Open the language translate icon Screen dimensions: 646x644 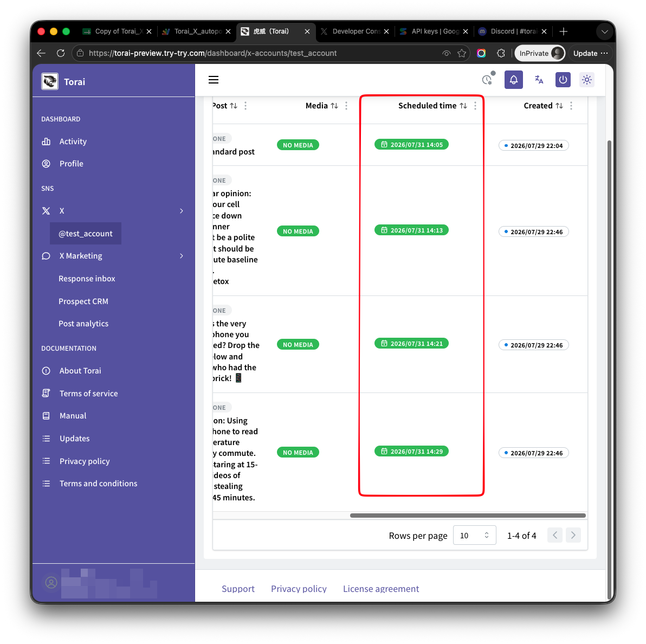(539, 80)
